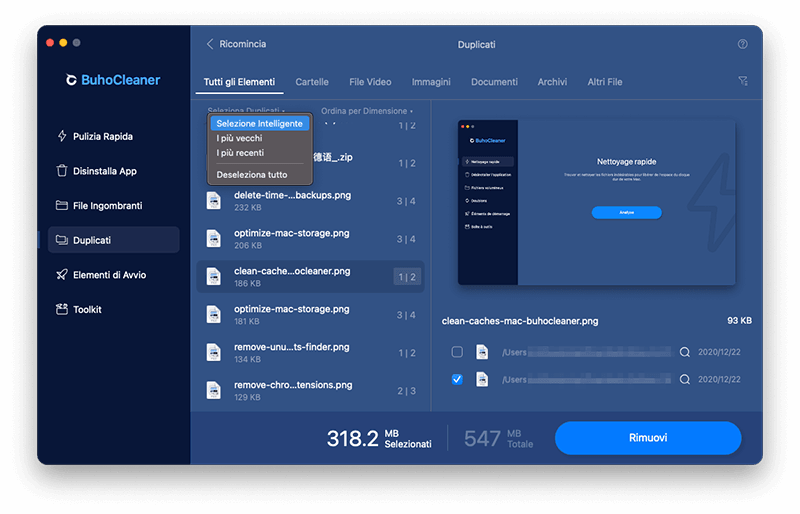Uncheck the selected duplicate file

[457, 379]
